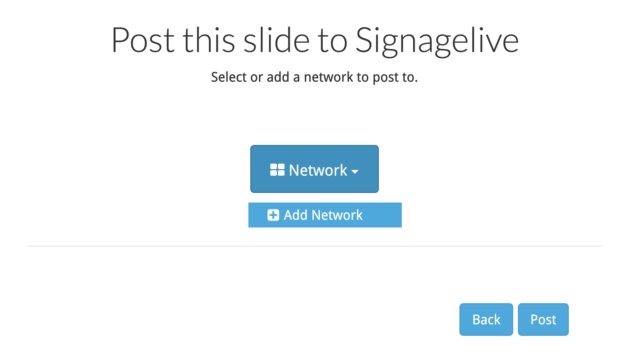This screenshot has height=363, width=644.
Task: Click the word "Signagelive" in the title
Action: point(437,41)
